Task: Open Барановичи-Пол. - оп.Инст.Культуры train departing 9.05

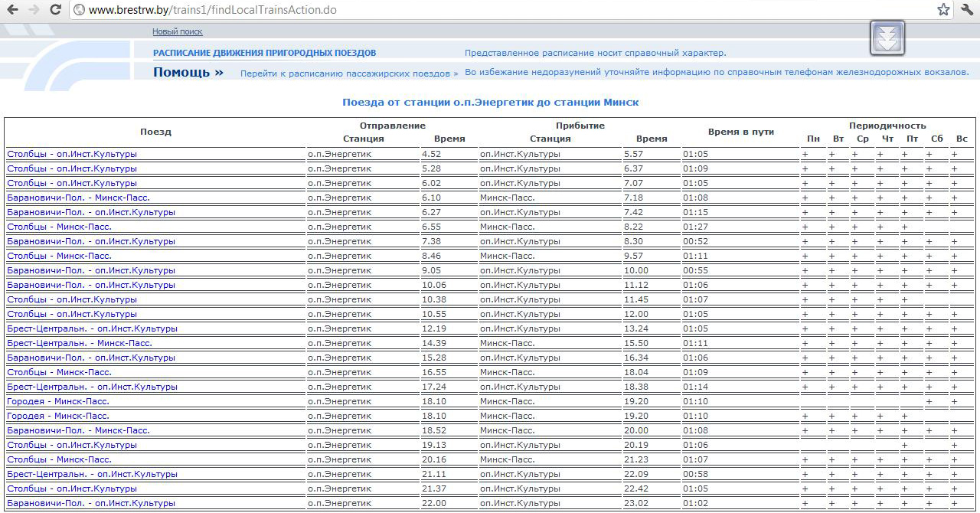Action: pos(91,270)
